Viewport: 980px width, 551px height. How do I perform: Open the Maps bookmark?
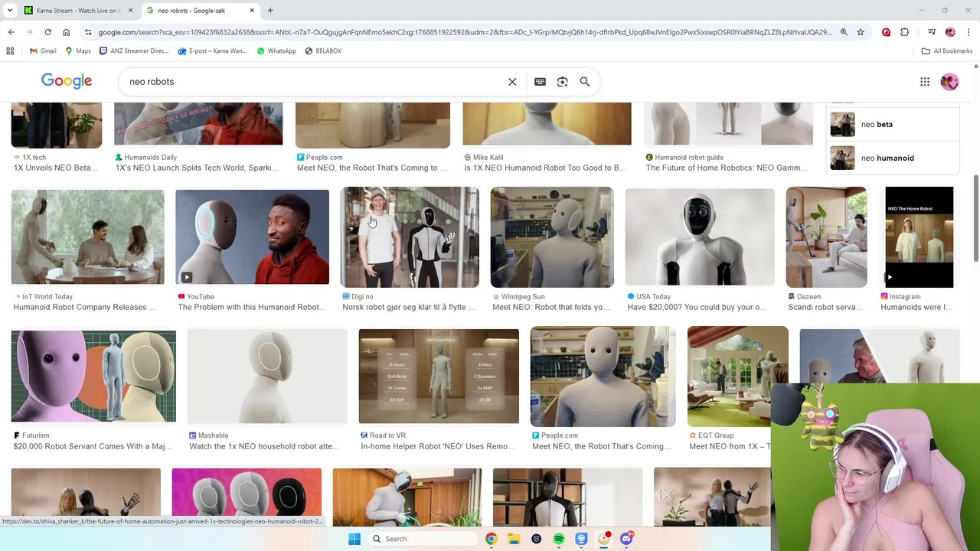(x=78, y=51)
